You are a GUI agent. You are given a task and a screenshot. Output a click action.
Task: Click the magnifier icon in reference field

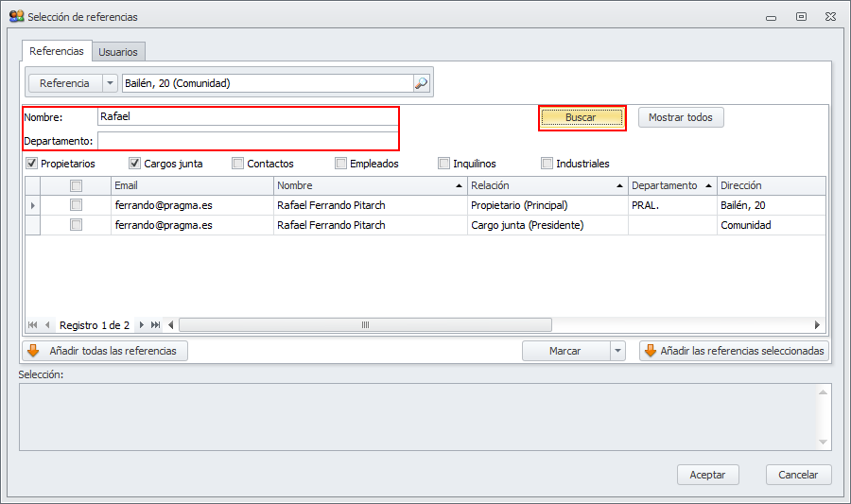[421, 83]
